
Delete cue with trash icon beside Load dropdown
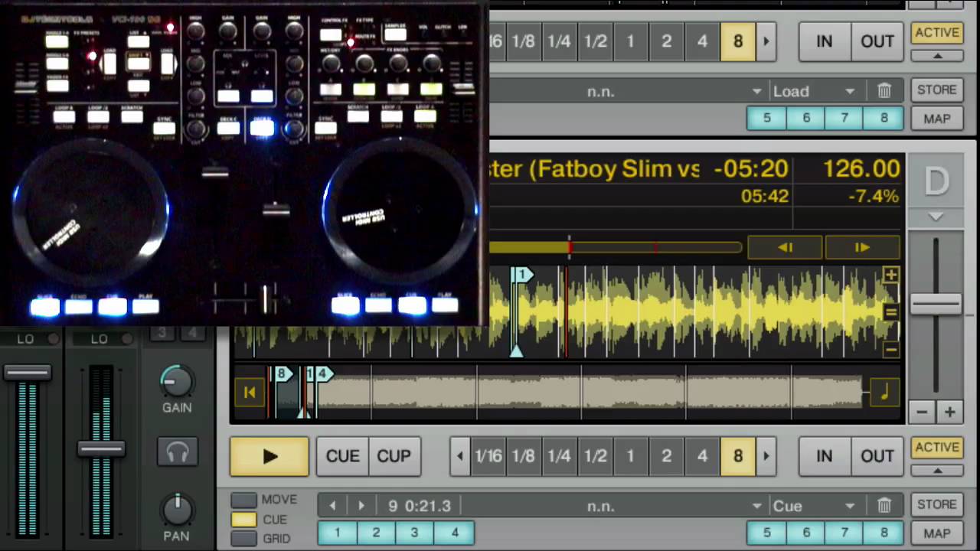[884, 91]
